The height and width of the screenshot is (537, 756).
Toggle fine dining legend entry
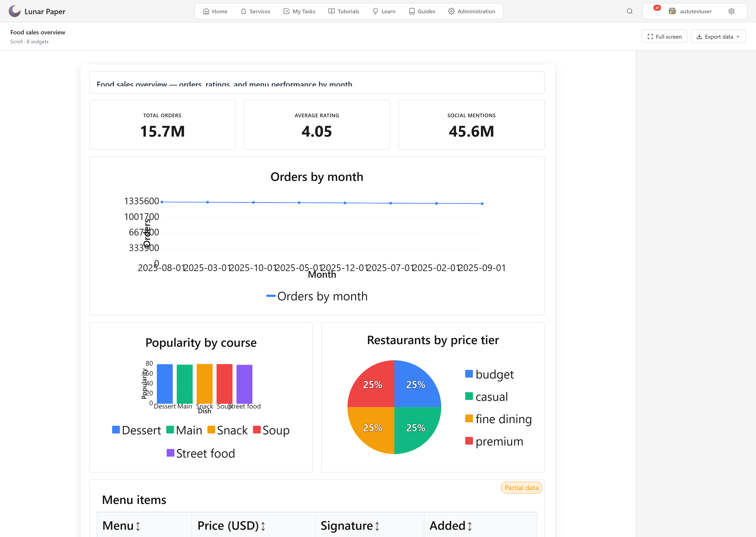(498, 419)
